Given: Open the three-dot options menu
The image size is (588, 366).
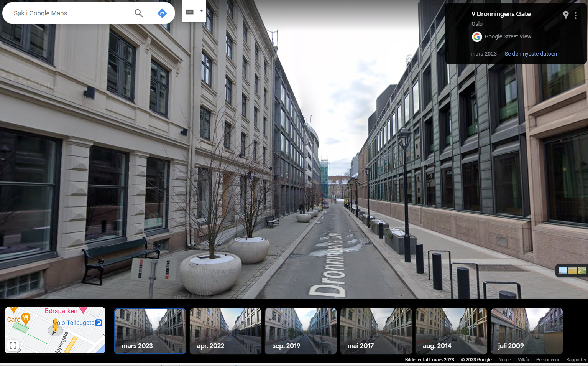Looking at the screenshot, I should [575, 15].
